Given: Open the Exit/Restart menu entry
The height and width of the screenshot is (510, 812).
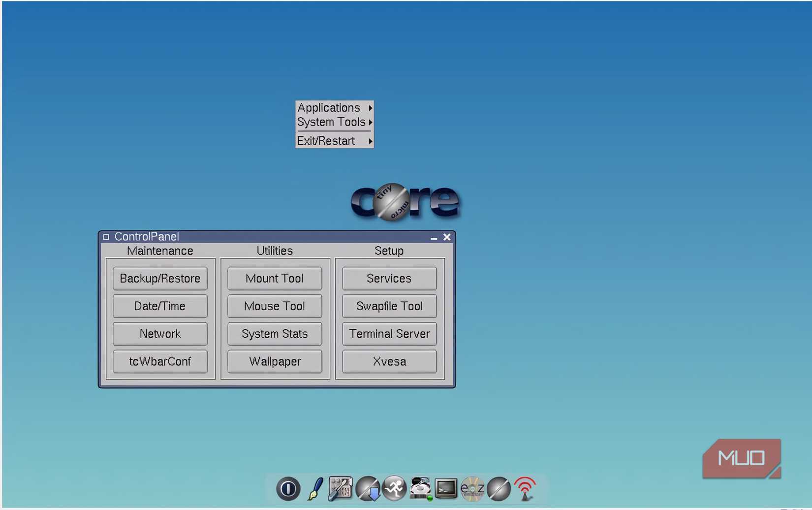Looking at the screenshot, I should [x=326, y=141].
